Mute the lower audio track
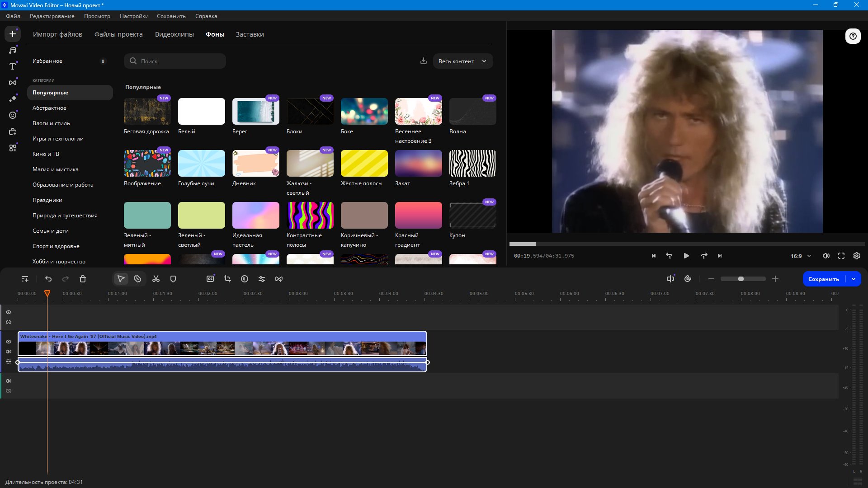868x488 pixels. [9, 381]
